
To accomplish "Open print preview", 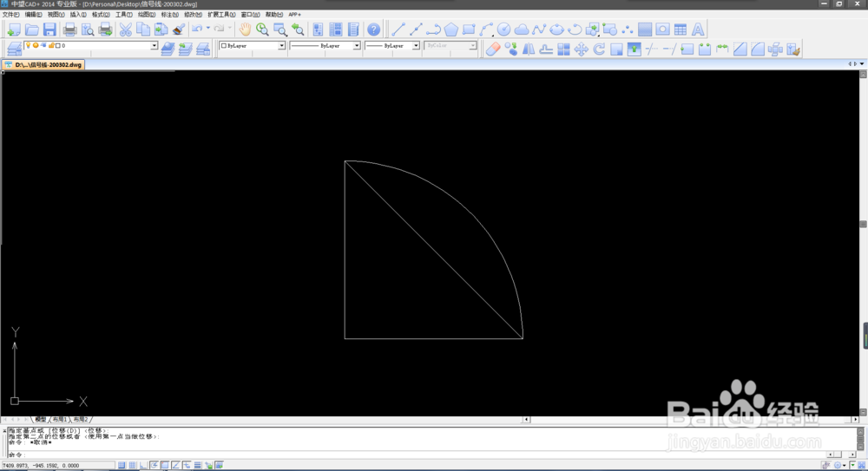I will tap(88, 29).
